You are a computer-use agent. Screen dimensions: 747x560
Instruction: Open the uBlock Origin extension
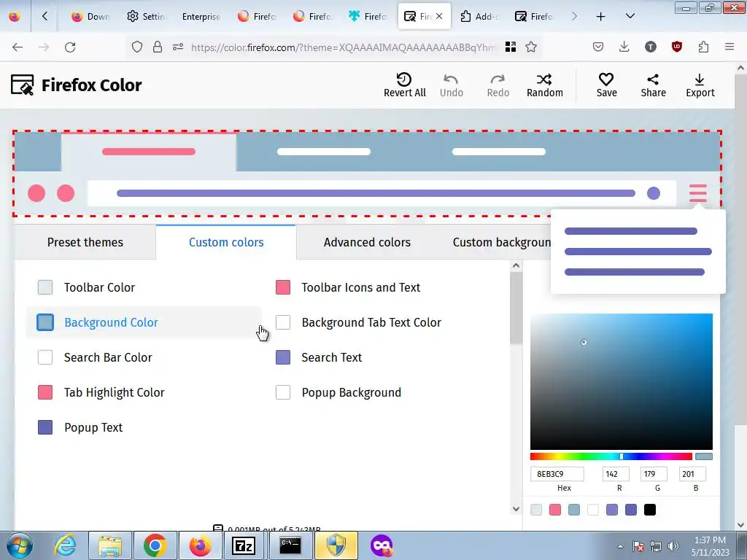click(676, 47)
